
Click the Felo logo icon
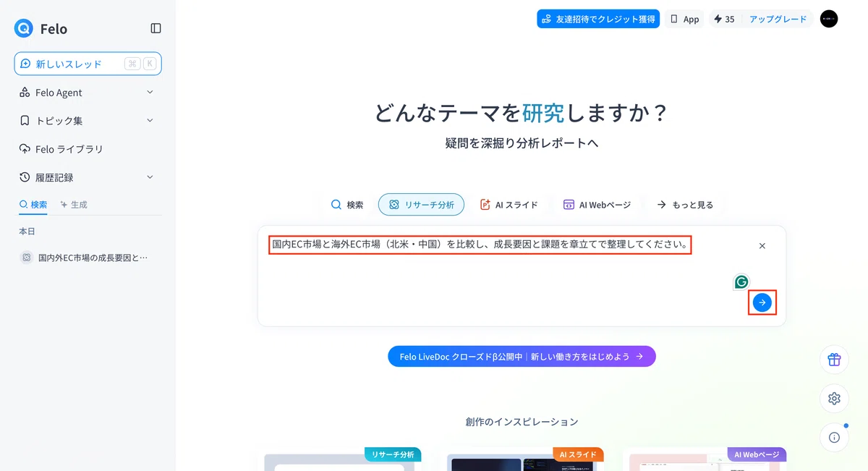(25, 28)
